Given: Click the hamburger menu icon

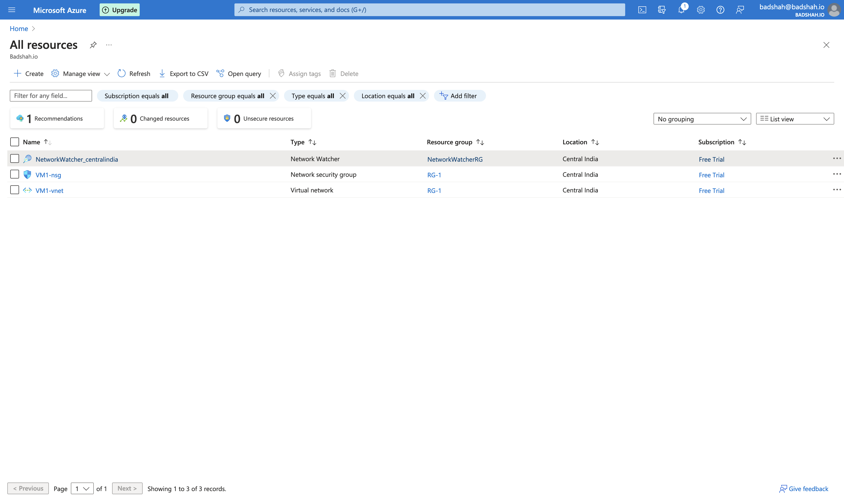Looking at the screenshot, I should (12, 10).
